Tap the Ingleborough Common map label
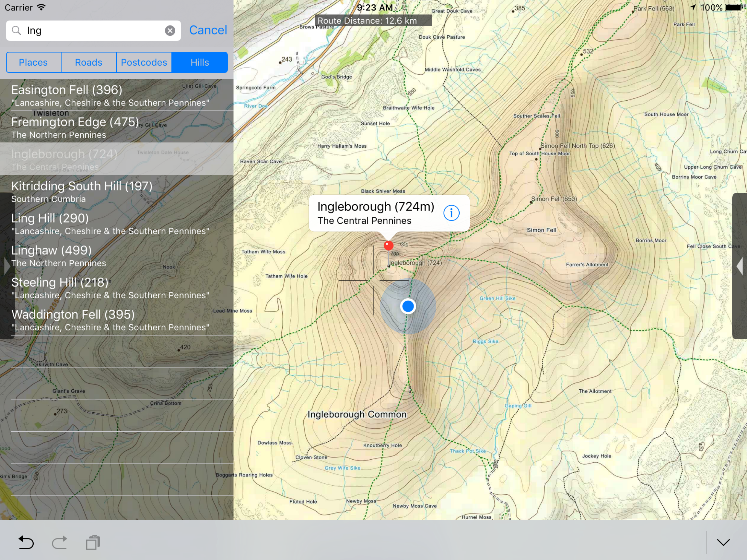This screenshot has width=747, height=560. (x=357, y=415)
